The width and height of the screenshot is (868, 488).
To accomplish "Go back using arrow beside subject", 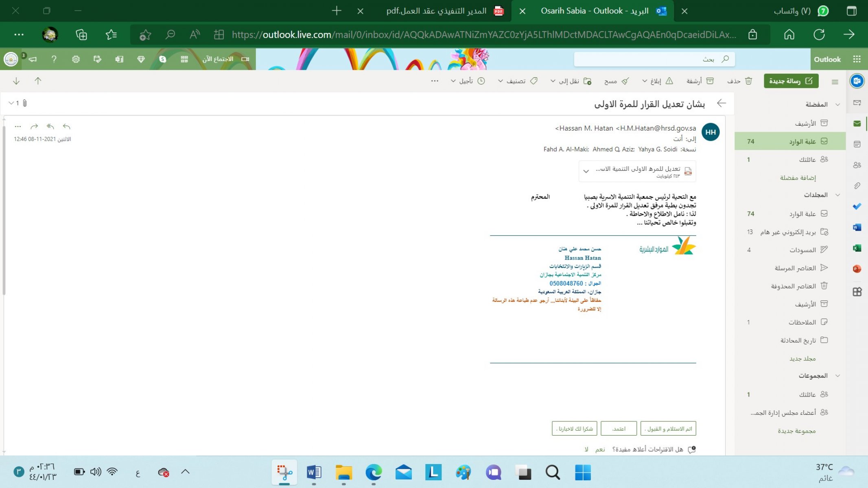I will (x=721, y=103).
